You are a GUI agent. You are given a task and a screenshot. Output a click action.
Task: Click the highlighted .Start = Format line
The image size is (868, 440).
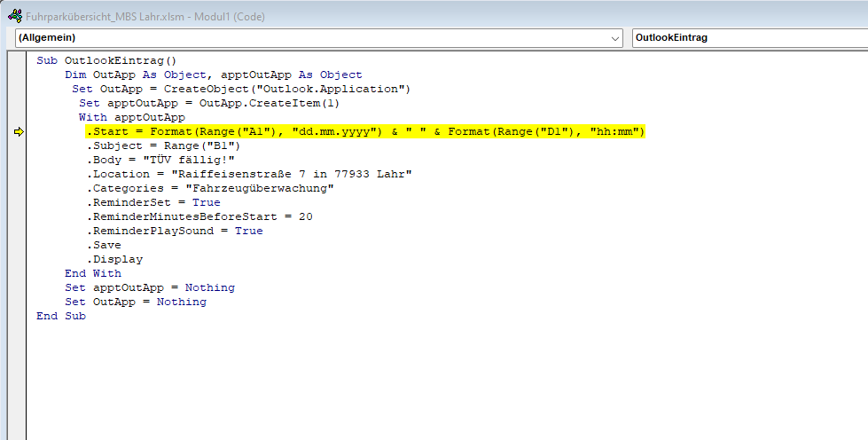click(x=365, y=132)
